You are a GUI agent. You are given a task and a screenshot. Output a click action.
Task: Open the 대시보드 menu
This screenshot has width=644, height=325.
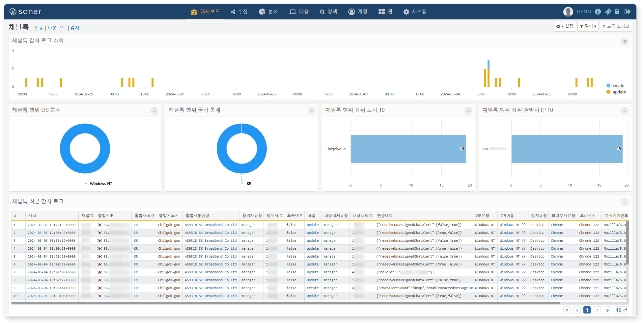pyautogui.click(x=205, y=12)
